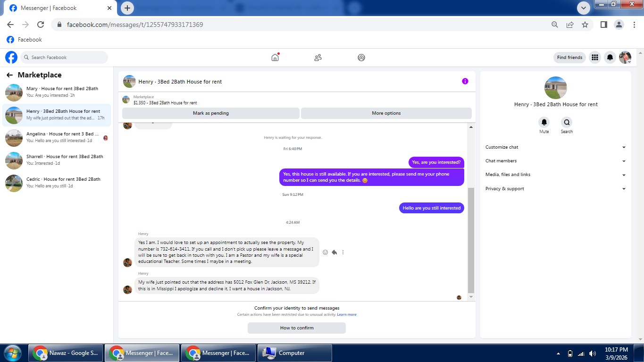Open the Chrome profile avatar icon
This screenshot has height=362, width=644.
(x=619, y=25)
